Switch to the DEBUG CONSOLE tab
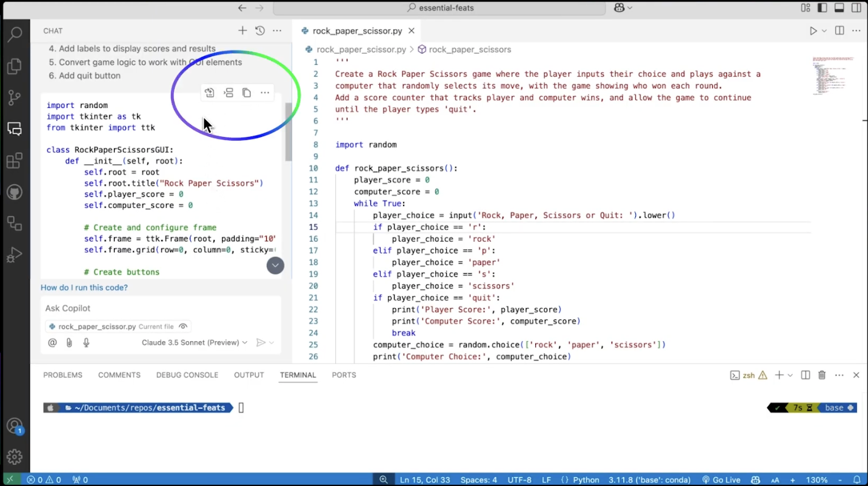Screen dimensions: 868x486 coord(187,374)
